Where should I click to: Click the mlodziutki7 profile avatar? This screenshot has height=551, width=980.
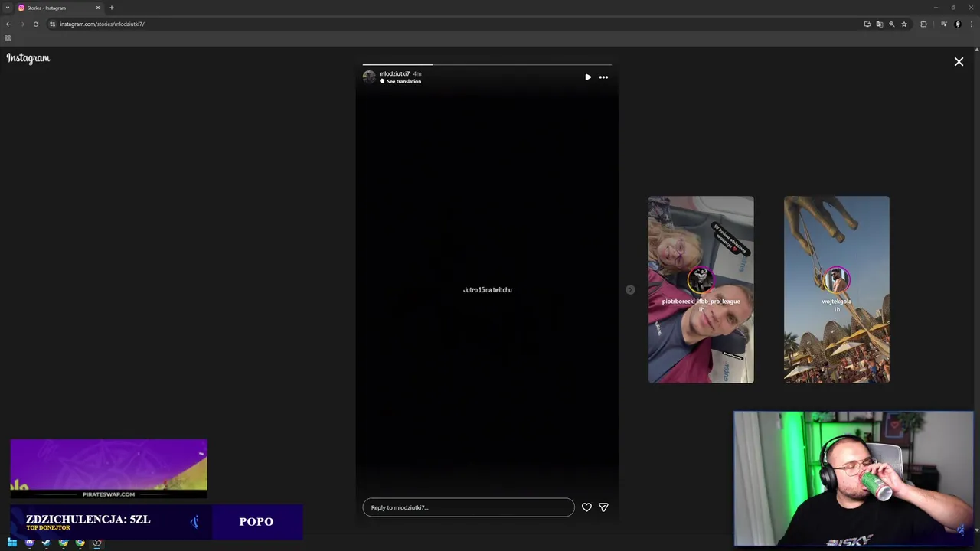pos(370,77)
